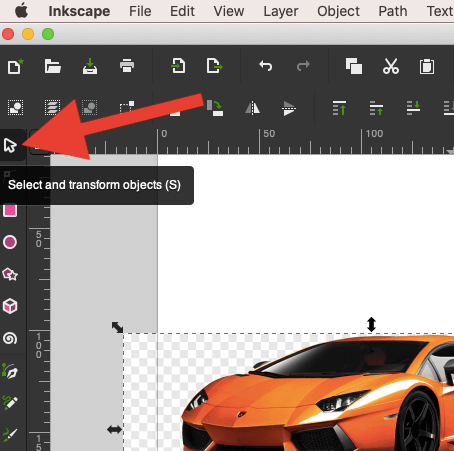Screen dimensions: 454x451
Task: Open an existing document folder icon
Action: [x=53, y=66]
